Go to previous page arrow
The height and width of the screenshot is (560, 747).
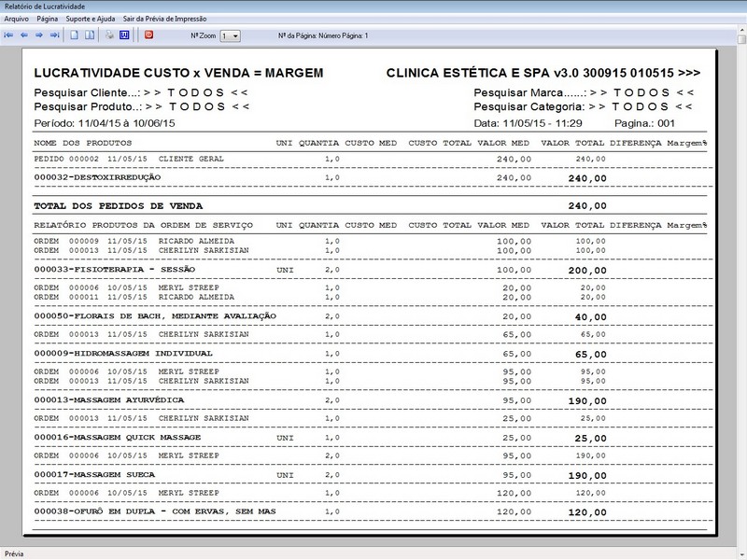coord(24,35)
